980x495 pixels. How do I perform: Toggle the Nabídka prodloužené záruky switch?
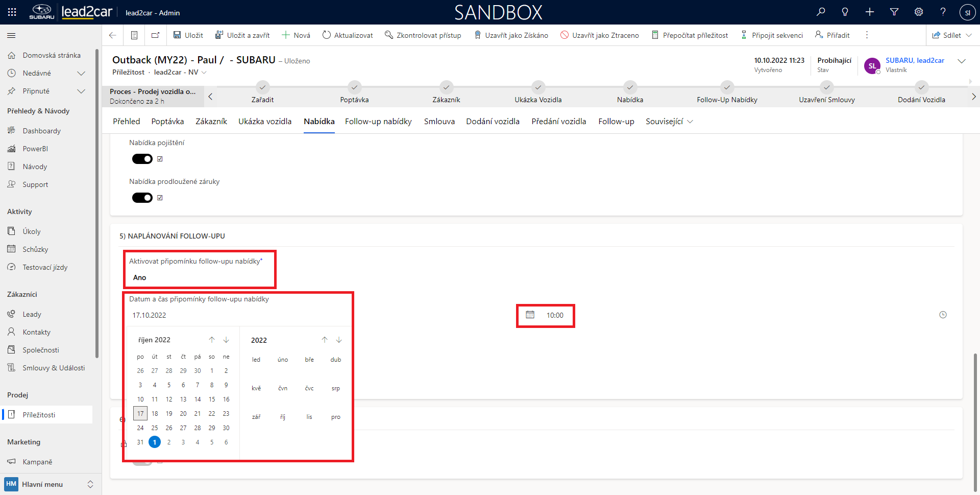pyautogui.click(x=142, y=198)
